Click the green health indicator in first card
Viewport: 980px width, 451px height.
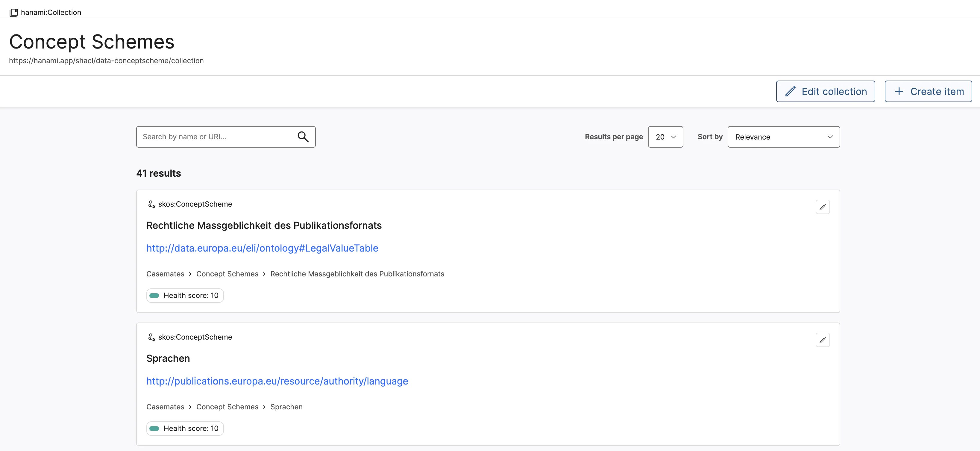point(154,296)
